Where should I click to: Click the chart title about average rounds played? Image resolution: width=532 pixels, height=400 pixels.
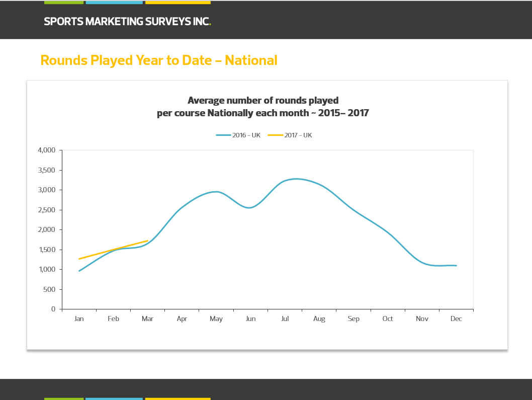262,107
